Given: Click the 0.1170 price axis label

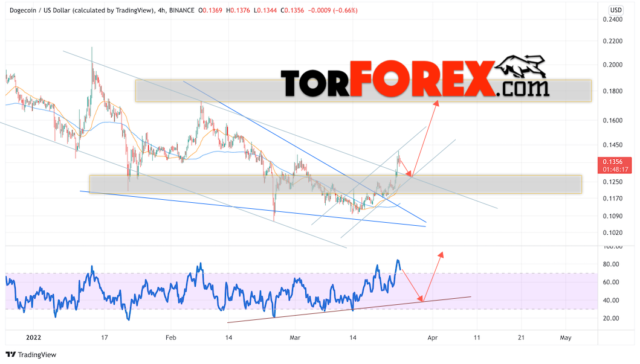Looking at the screenshot, I should [613, 199].
